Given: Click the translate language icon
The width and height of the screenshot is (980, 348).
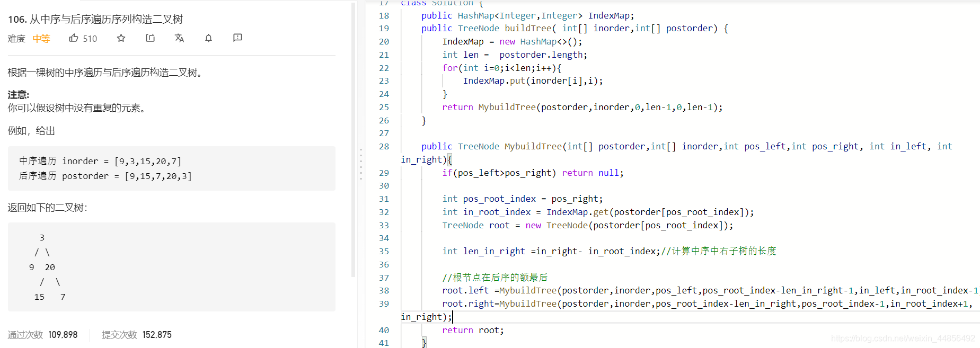Looking at the screenshot, I should coord(179,38).
